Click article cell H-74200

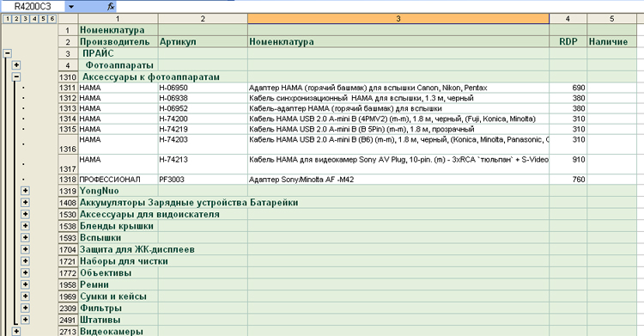coord(203,119)
